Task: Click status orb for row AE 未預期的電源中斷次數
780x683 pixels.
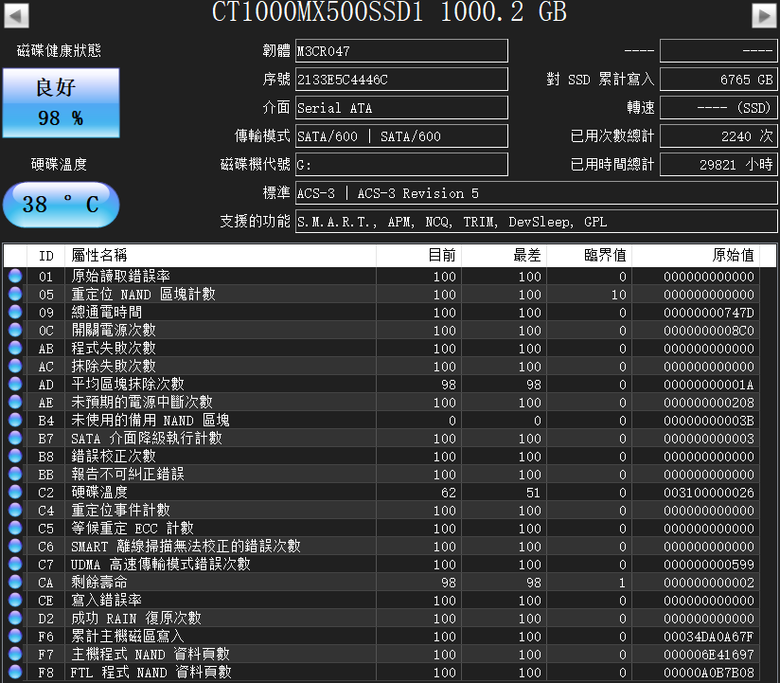Action: (15, 401)
